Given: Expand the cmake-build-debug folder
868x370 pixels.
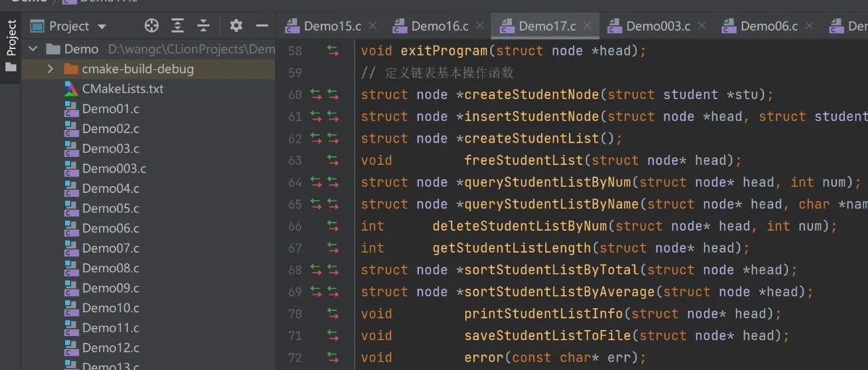Looking at the screenshot, I should click(50, 69).
